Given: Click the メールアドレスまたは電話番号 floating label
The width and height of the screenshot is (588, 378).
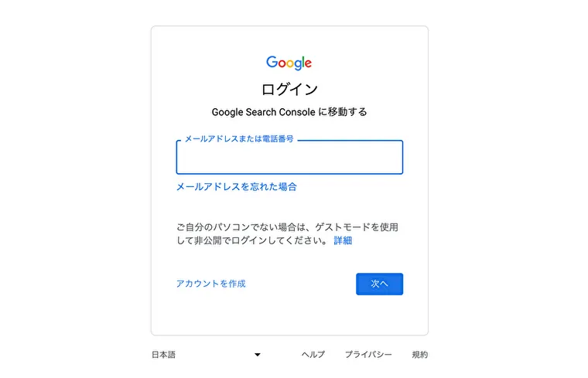Looking at the screenshot, I should pos(239,139).
